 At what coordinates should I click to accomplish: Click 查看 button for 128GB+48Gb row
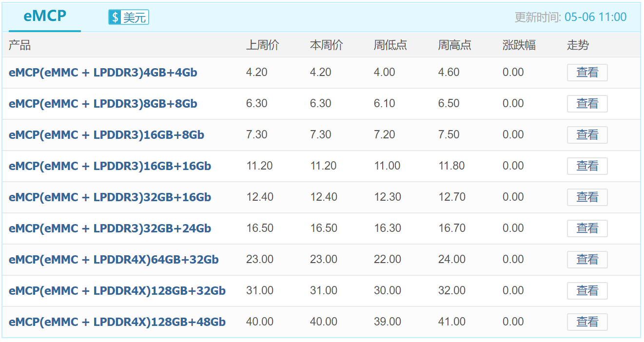587,322
